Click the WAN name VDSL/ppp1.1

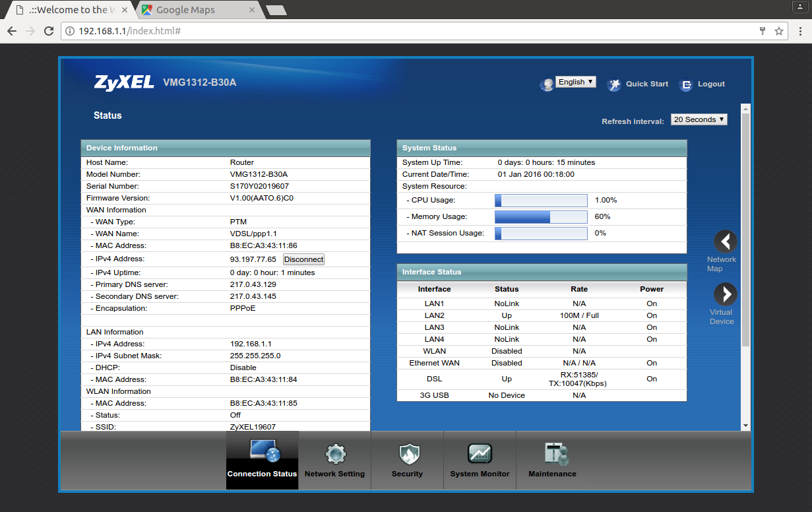point(253,234)
